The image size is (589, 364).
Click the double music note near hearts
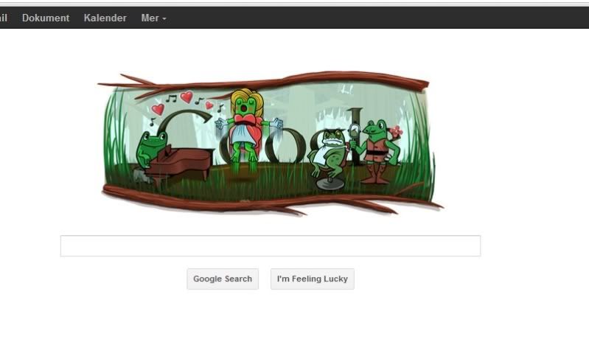(x=171, y=99)
